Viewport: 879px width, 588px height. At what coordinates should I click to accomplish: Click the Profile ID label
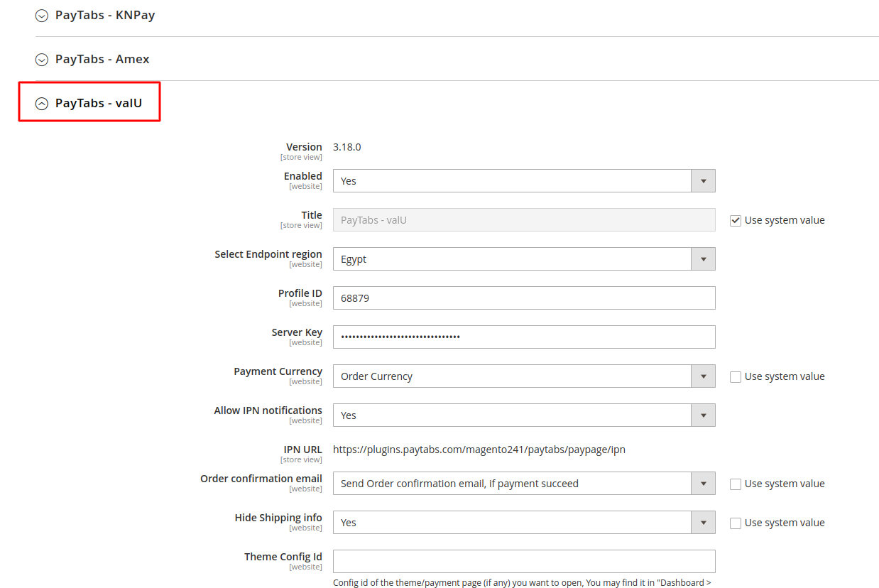coord(300,293)
